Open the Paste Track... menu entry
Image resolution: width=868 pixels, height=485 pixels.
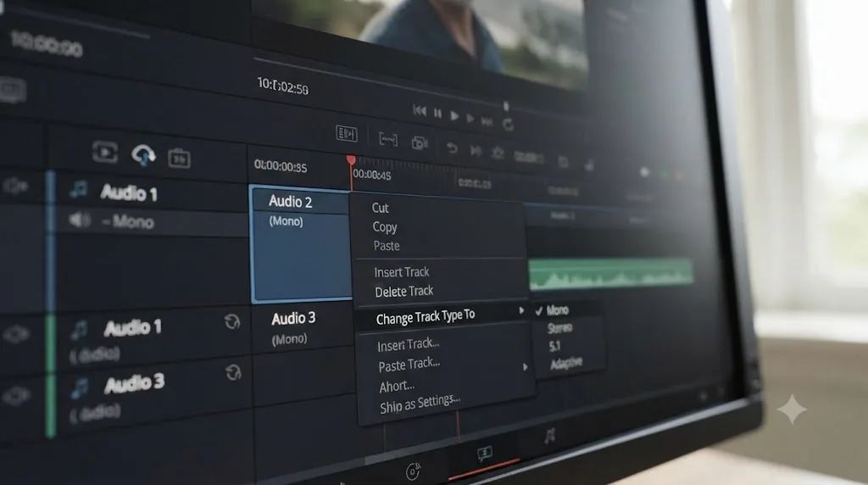[x=409, y=365]
